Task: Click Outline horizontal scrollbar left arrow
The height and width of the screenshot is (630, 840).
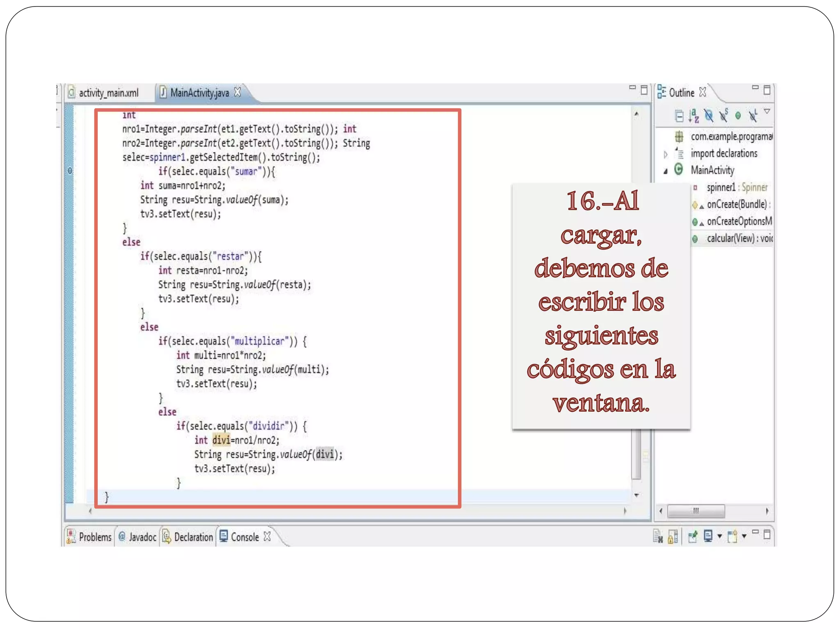Action: coord(661,511)
